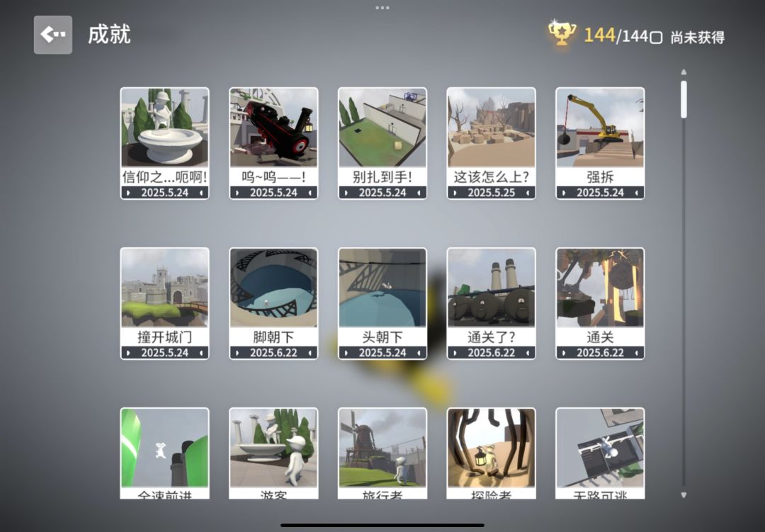Viewport: 765px width, 532px height.
Task: Click the three-dot handle at top center
Action: (382, 8)
